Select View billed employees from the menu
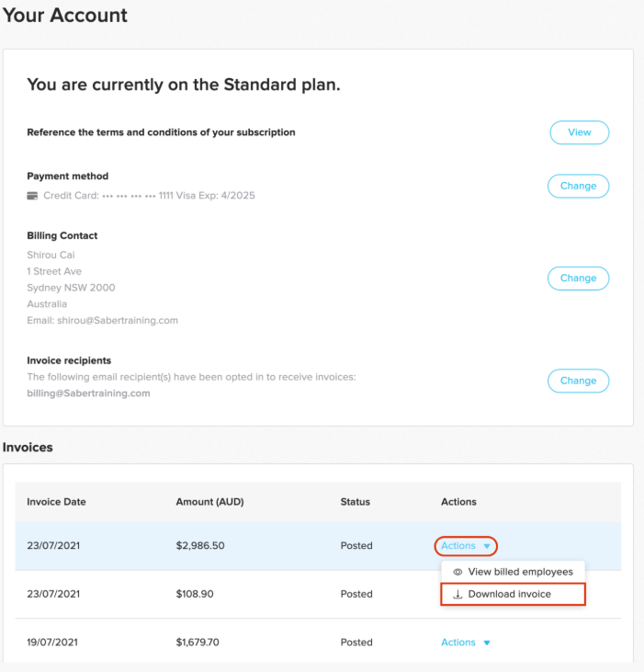The image size is (644, 672). click(520, 572)
